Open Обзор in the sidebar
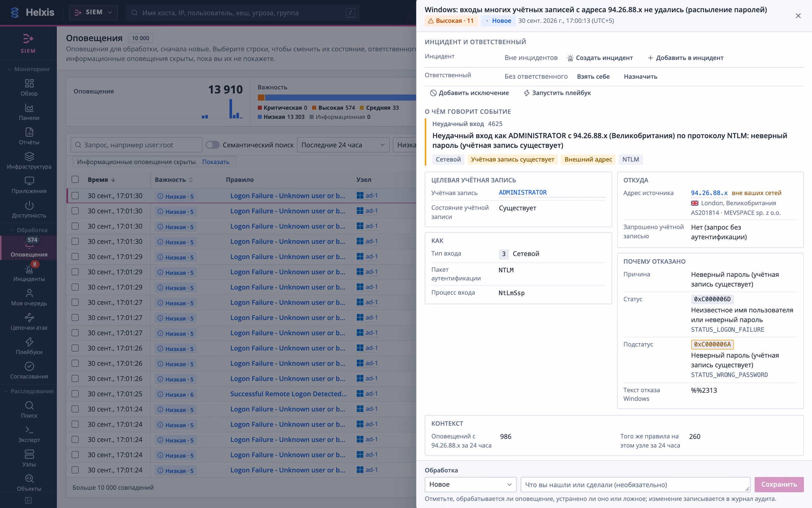812x508 pixels. pyautogui.click(x=29, y=88)
